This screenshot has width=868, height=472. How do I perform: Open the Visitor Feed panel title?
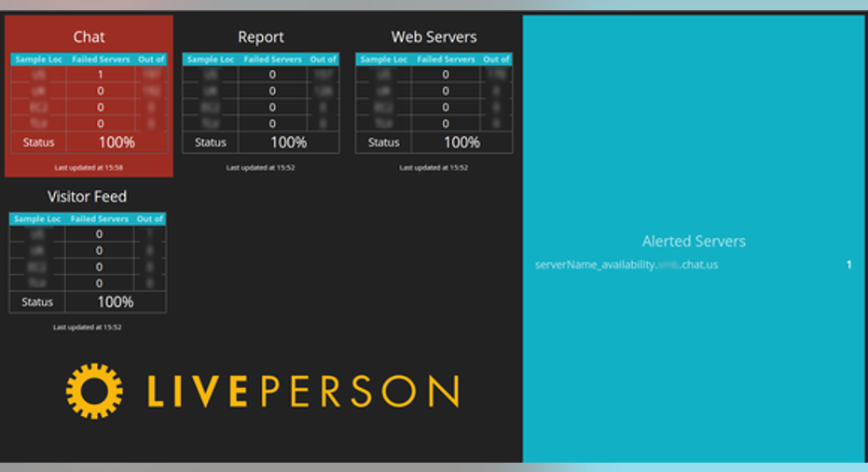[x=87, y=197]
